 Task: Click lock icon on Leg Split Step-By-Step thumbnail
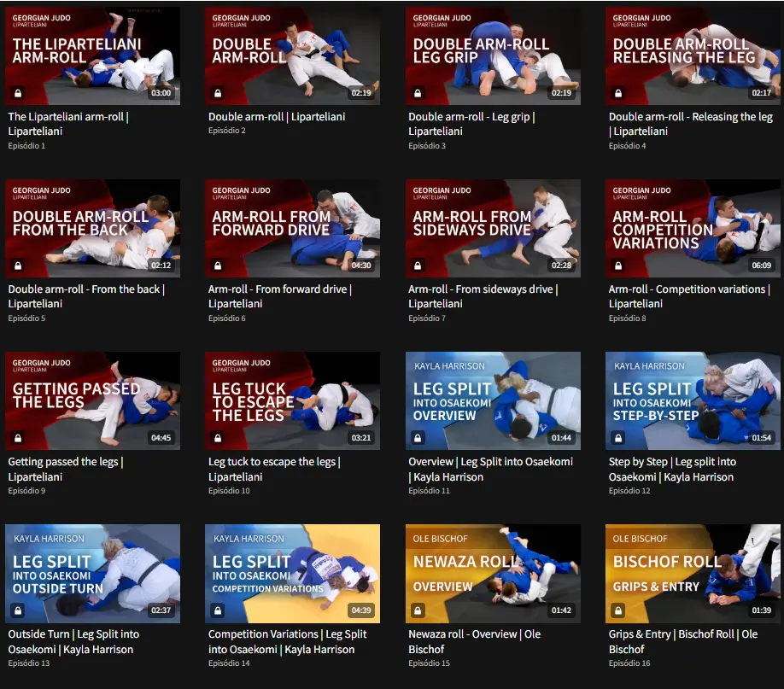click(x=618, y=438)
